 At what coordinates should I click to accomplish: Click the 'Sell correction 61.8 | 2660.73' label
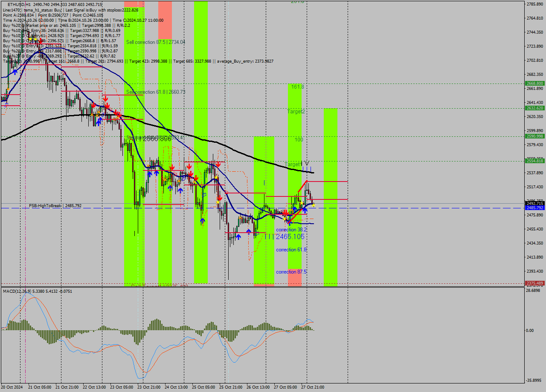[x=156, y=92]
